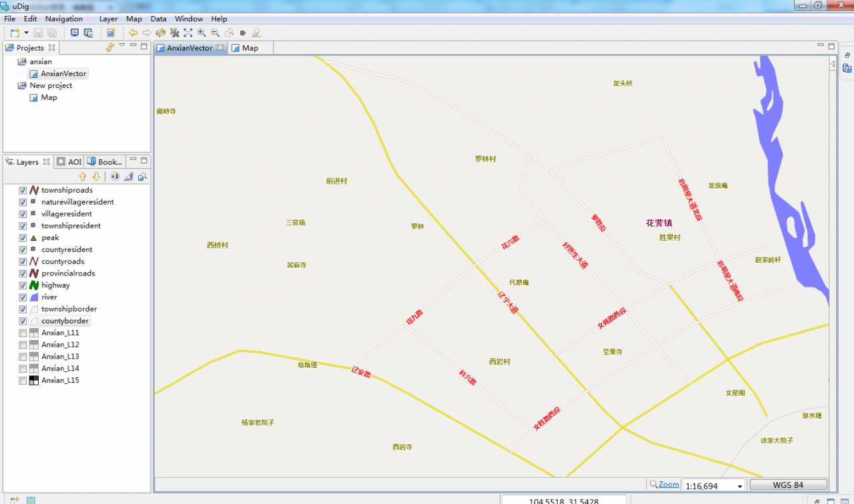Click the zoom to full extent icon

[x=188, y=33]
